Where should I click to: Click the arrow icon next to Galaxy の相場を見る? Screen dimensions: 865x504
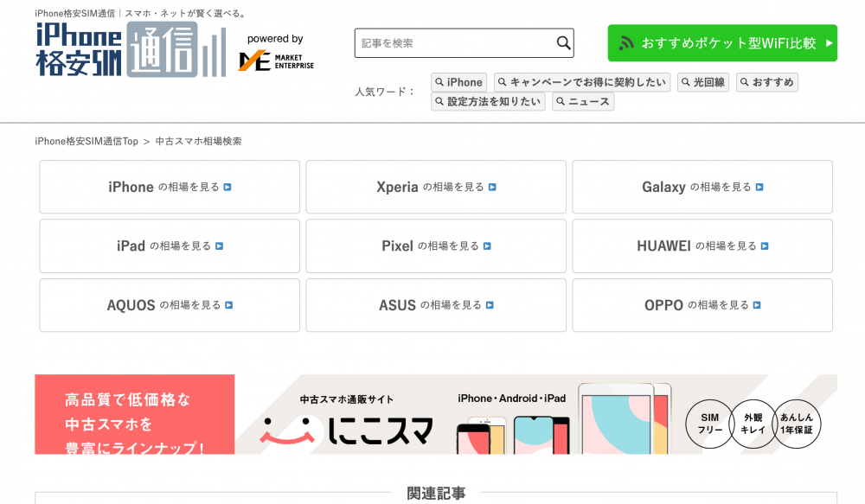759,188
